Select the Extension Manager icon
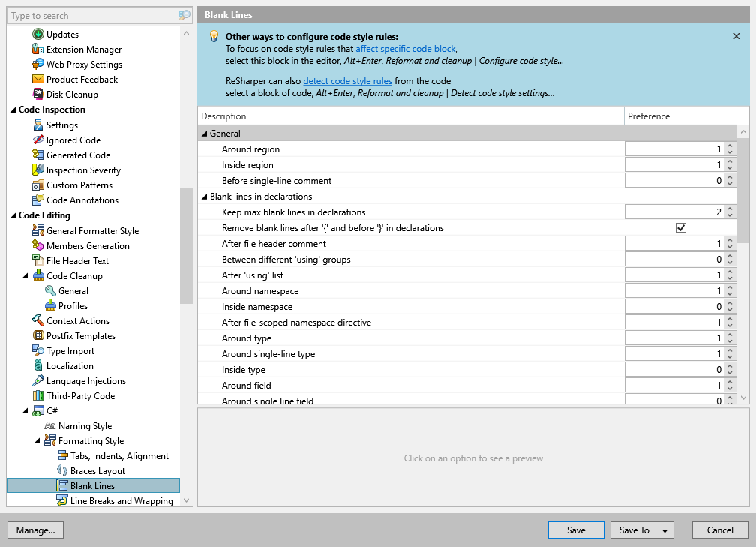 (x=36, y=49)
